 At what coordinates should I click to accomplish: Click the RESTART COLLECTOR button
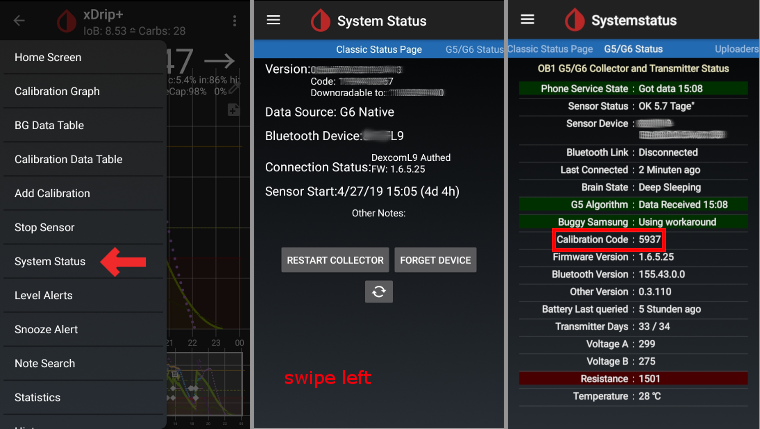point(335,260)
